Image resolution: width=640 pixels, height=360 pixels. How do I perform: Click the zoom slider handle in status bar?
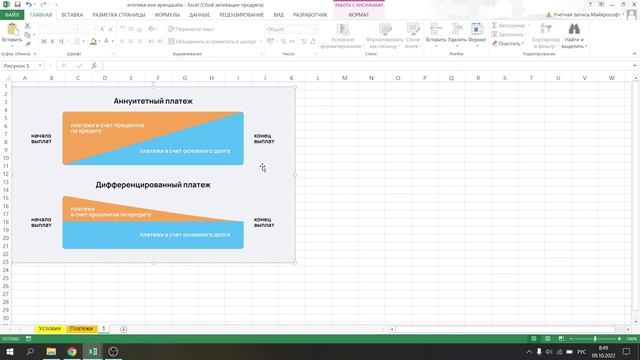tap(595, 339)
